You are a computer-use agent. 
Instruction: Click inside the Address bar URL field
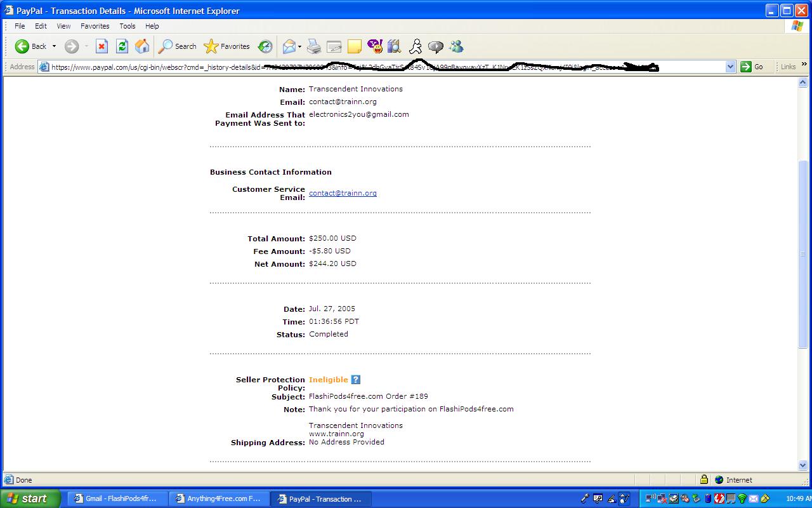(x=387, y=67)
